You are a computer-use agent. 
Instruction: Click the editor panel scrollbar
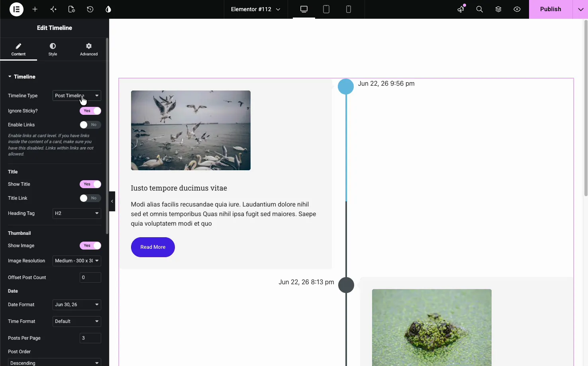(107, 136)
